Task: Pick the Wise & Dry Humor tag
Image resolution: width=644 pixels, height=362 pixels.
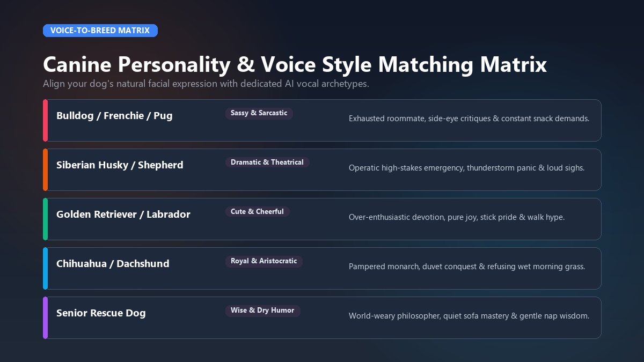Action: [262, 311]
